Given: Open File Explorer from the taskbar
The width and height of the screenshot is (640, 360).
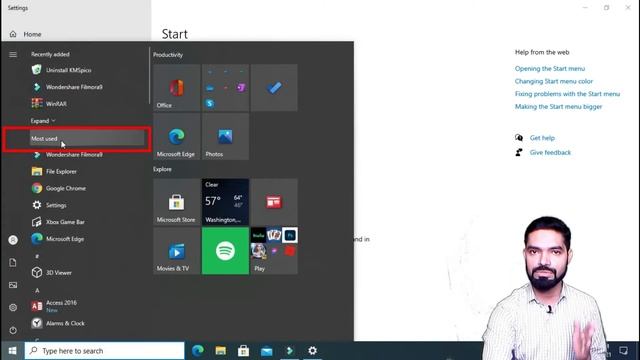Looking at the screenshot, I should click(x=221, y=351).
